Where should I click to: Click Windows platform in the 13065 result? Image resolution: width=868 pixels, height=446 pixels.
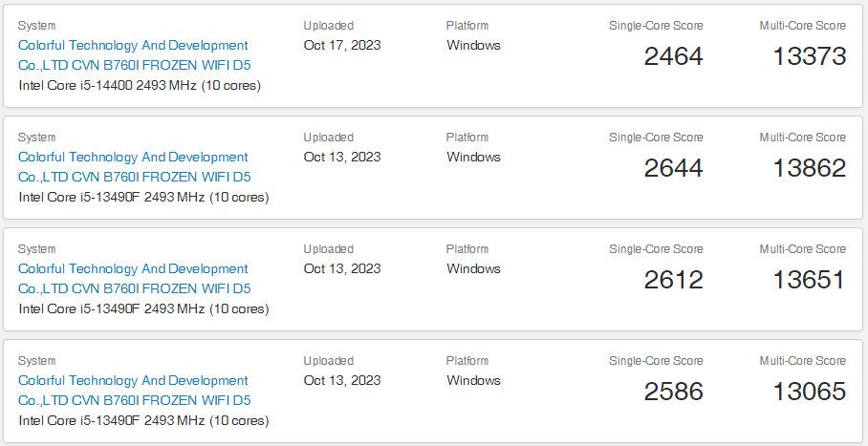point(473,380)
